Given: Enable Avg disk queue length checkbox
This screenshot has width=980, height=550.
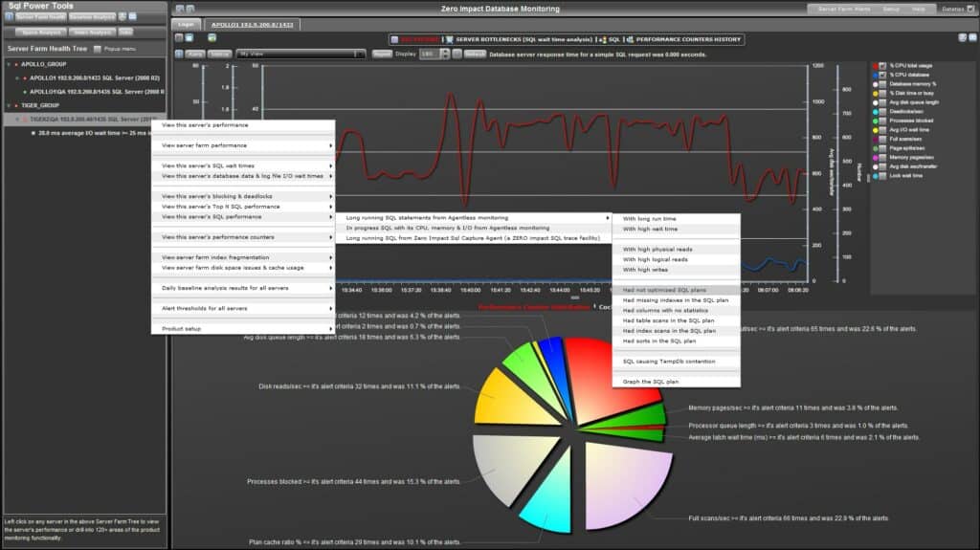Looking at the screenshot, I should click(882, 102).
